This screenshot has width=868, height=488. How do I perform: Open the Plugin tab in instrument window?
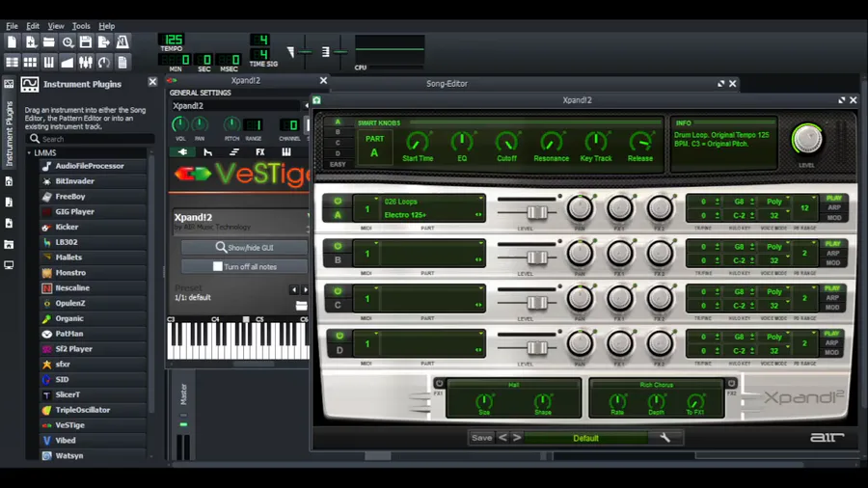point(182,152)
